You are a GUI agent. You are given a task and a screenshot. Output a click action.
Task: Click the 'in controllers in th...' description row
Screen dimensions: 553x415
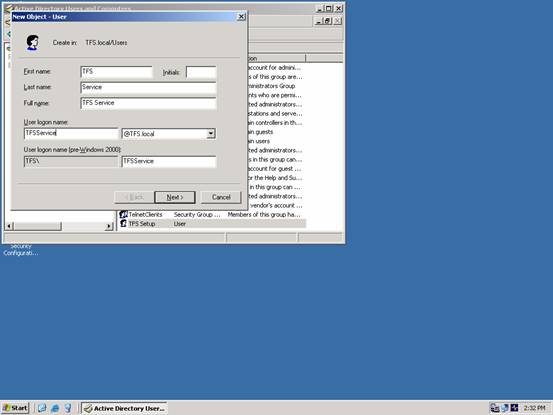tap(274, 123)
